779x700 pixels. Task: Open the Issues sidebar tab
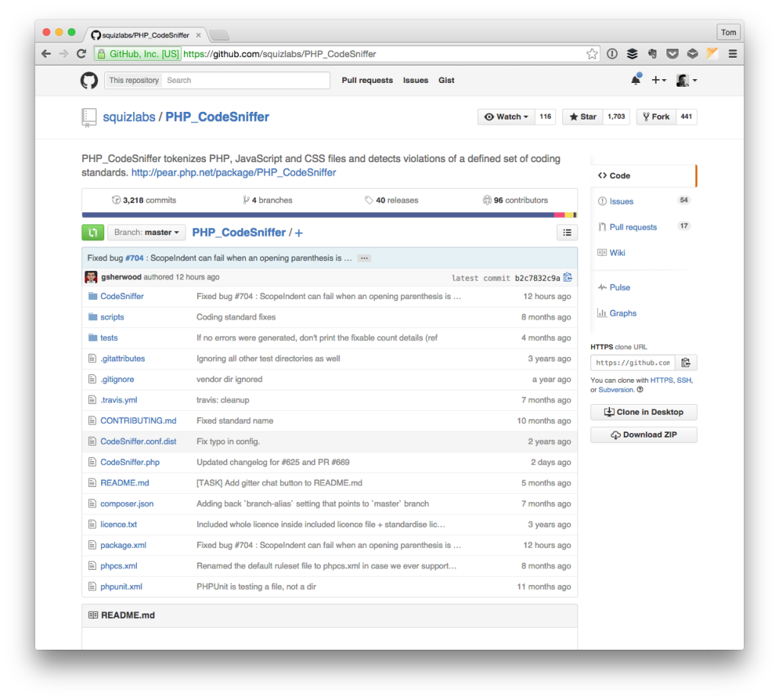644,201
